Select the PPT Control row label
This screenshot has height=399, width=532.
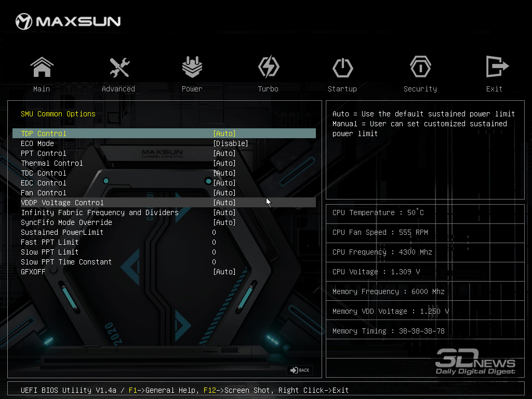pyautogui.click(x=44, y=153)
